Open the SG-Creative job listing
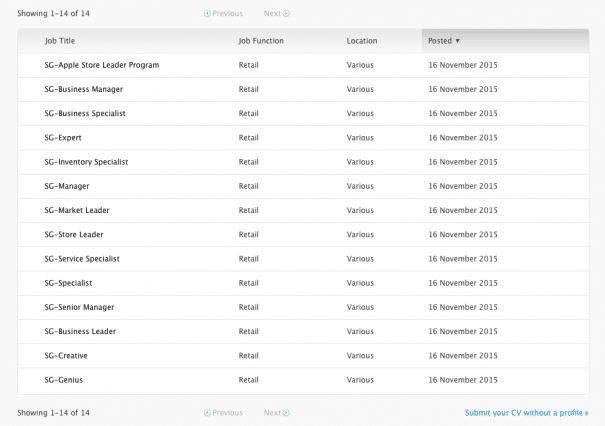This screenshot has height=426, width=605. [x=66, y=356]
